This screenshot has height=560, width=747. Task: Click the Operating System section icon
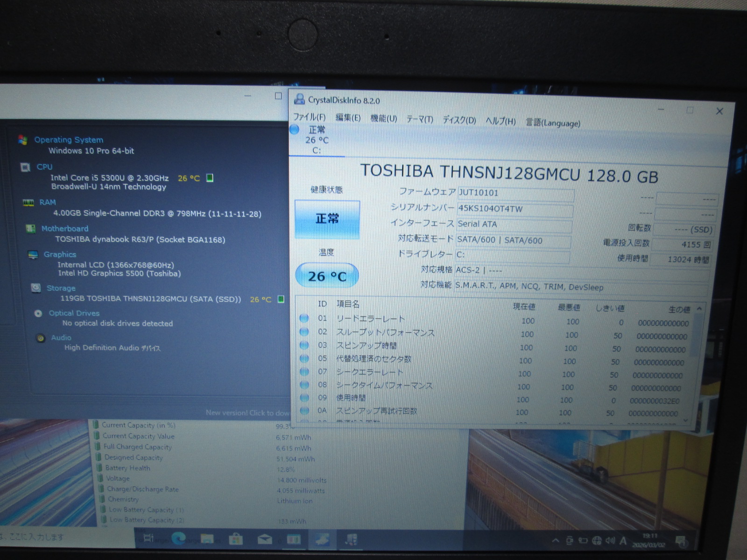pos(22,140)
